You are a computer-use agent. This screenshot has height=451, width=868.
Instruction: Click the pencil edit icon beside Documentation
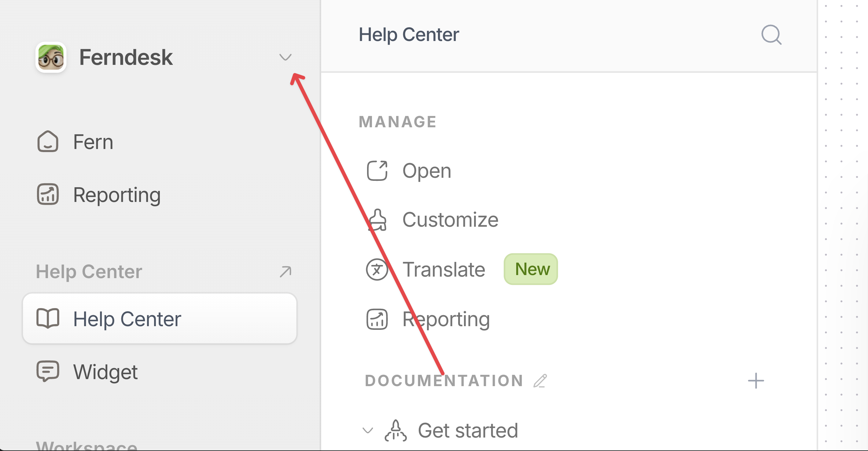(x=540, y=381)
